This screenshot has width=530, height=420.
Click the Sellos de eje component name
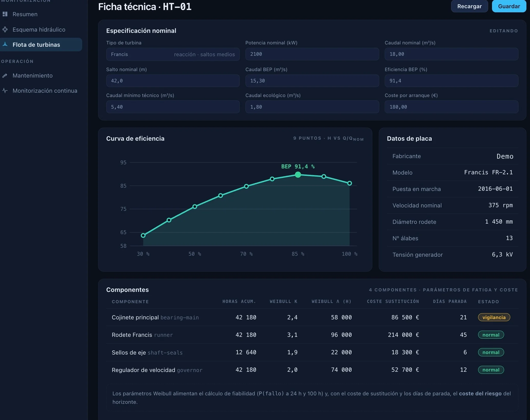pyautogui.click(x=129, y=352)
